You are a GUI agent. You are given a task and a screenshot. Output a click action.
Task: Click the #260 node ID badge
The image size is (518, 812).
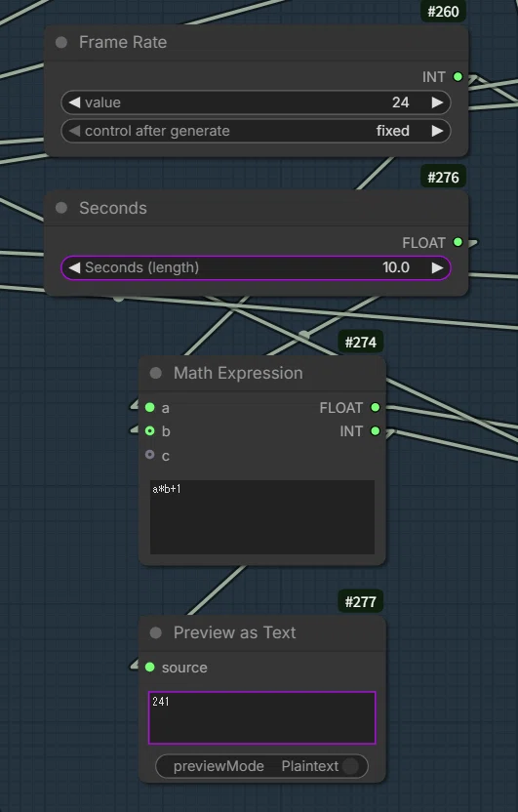click(x=443, y=12)
